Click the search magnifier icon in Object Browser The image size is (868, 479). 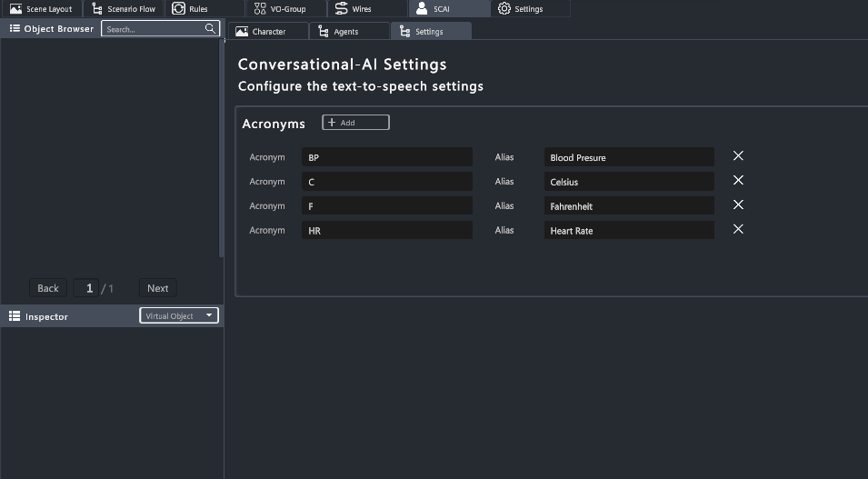click(211, 29)
